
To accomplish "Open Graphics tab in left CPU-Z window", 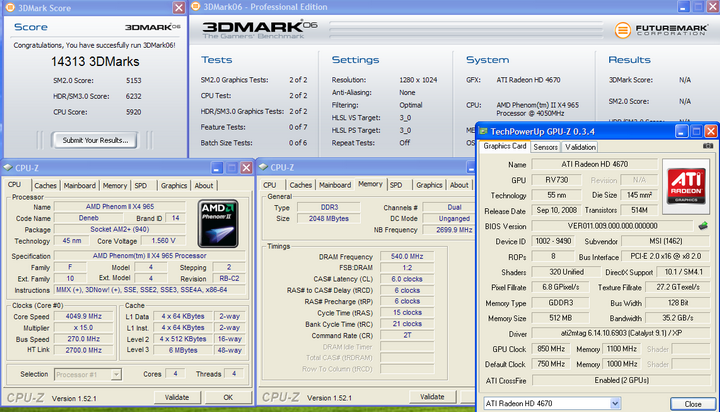I will click(174, 186).
